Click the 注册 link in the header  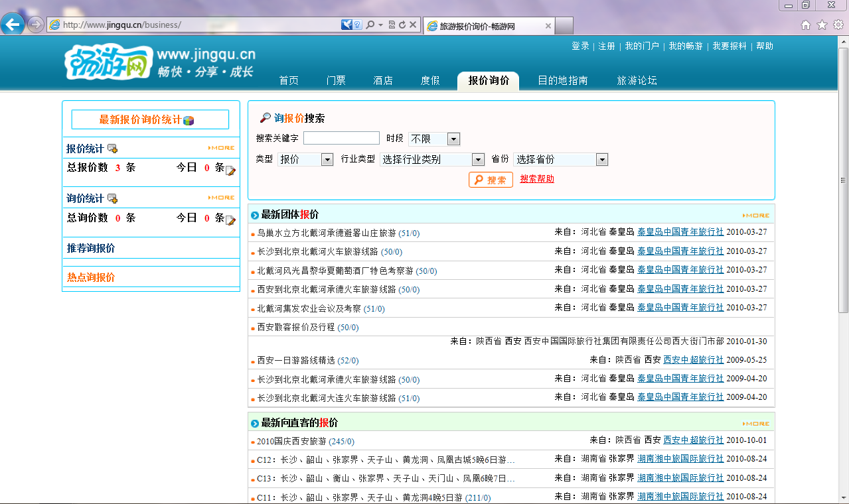click(607, 46)
